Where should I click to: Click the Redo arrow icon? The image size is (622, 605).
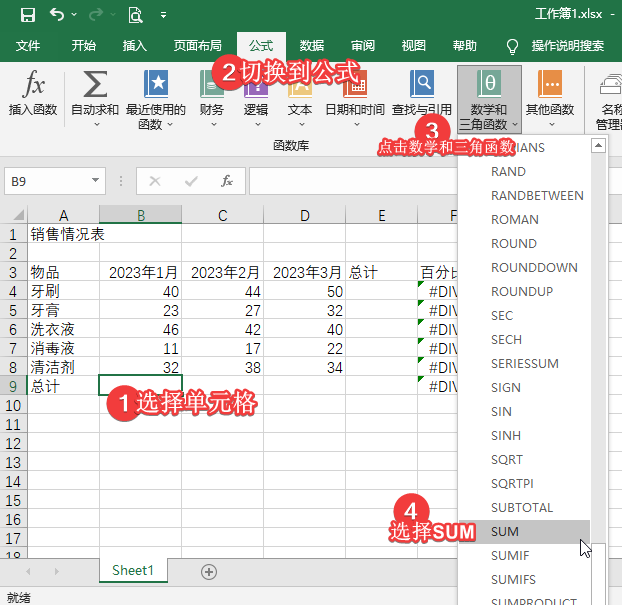(96, 15)
